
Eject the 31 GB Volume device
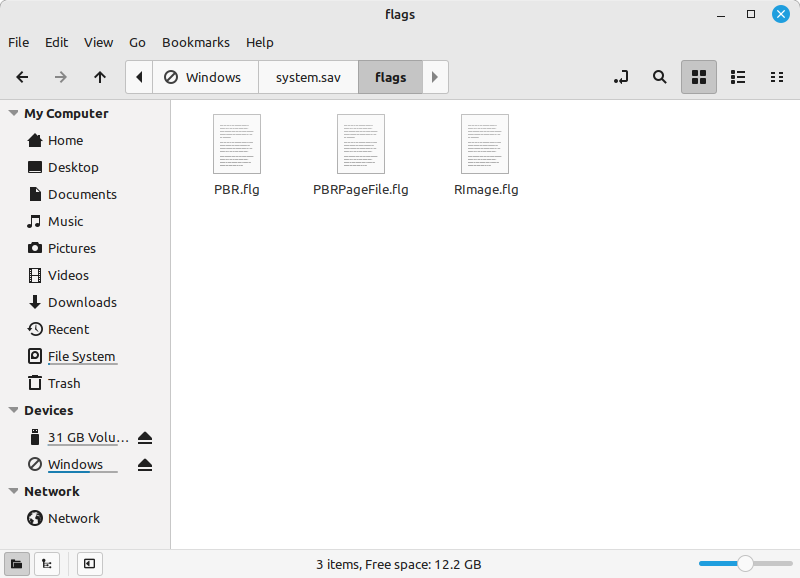(x=145, y=438)
